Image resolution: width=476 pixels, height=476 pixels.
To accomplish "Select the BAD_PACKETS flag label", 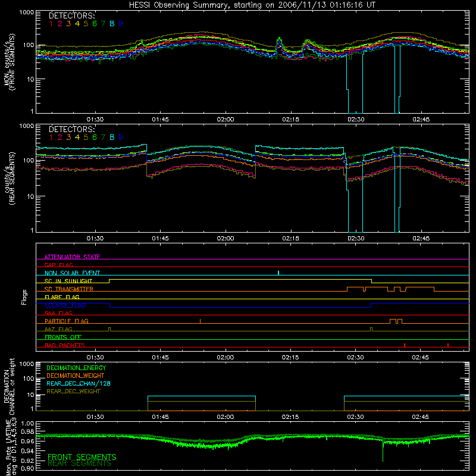I will tap(65, 345).
